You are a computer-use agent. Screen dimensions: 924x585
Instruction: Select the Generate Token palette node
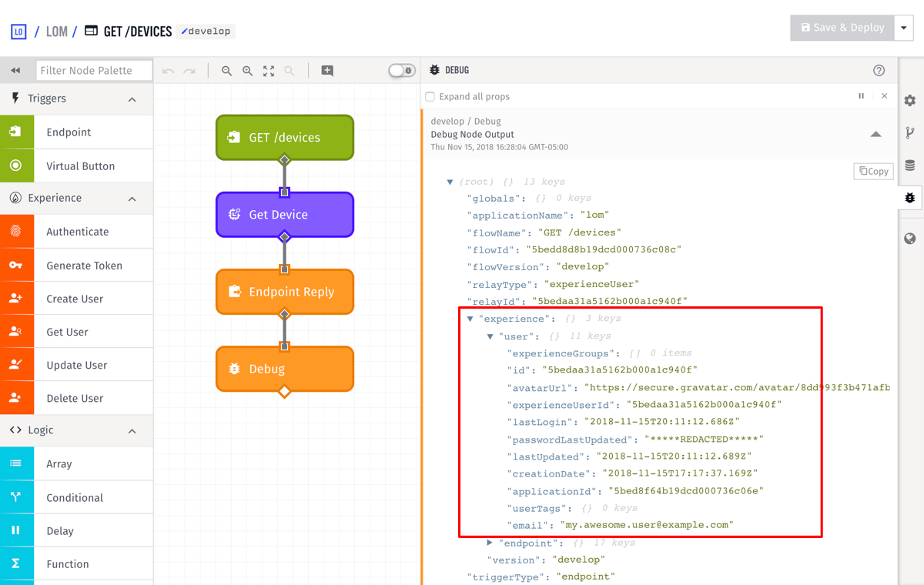pos(76,265)
